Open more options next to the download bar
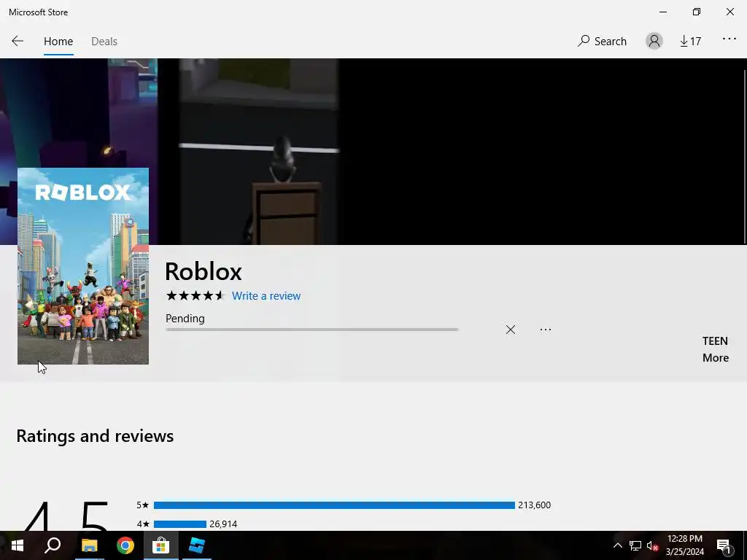This screenshot has height=560, width=747. click(546, 330)
